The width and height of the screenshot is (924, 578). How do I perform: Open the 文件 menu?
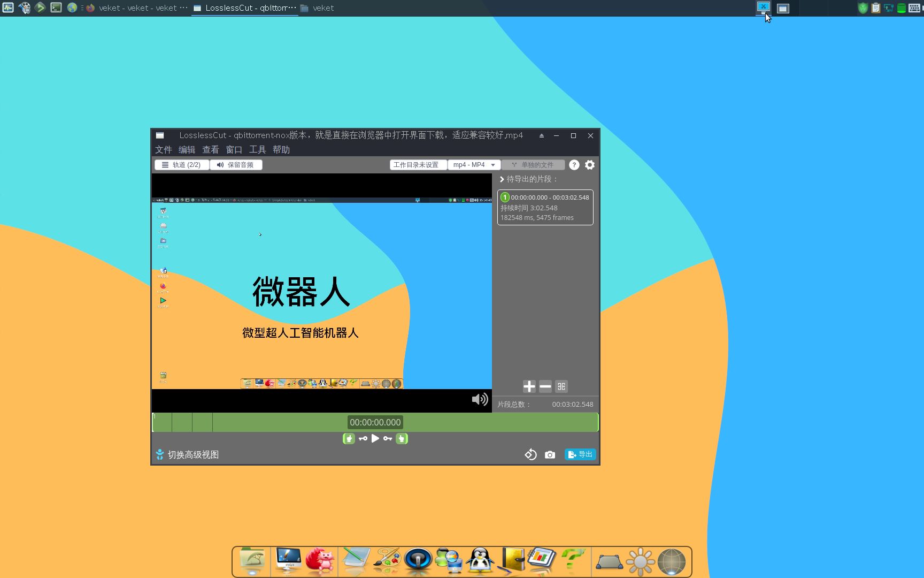click(164, 150)
